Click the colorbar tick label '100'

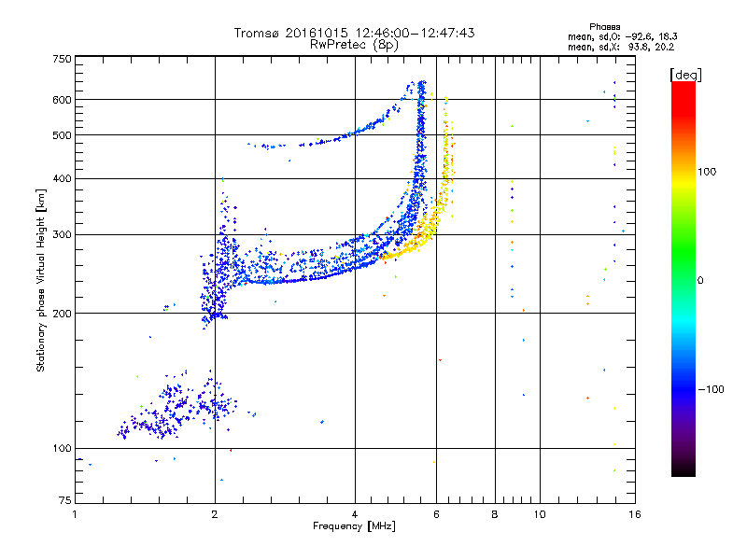coord(707,172)
